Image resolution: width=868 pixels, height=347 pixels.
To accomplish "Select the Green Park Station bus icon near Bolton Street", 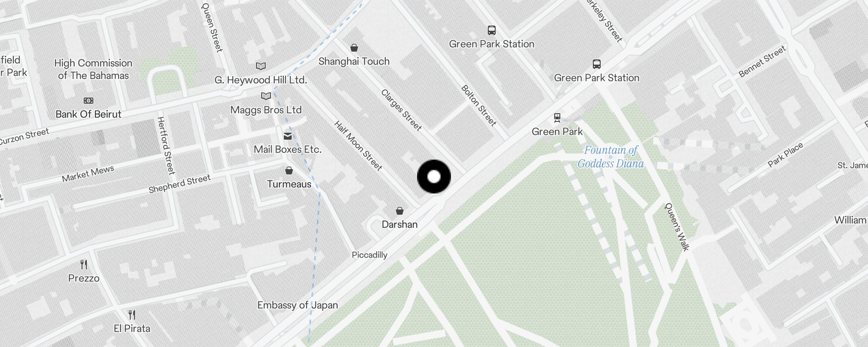I will (x=492, y=30).
